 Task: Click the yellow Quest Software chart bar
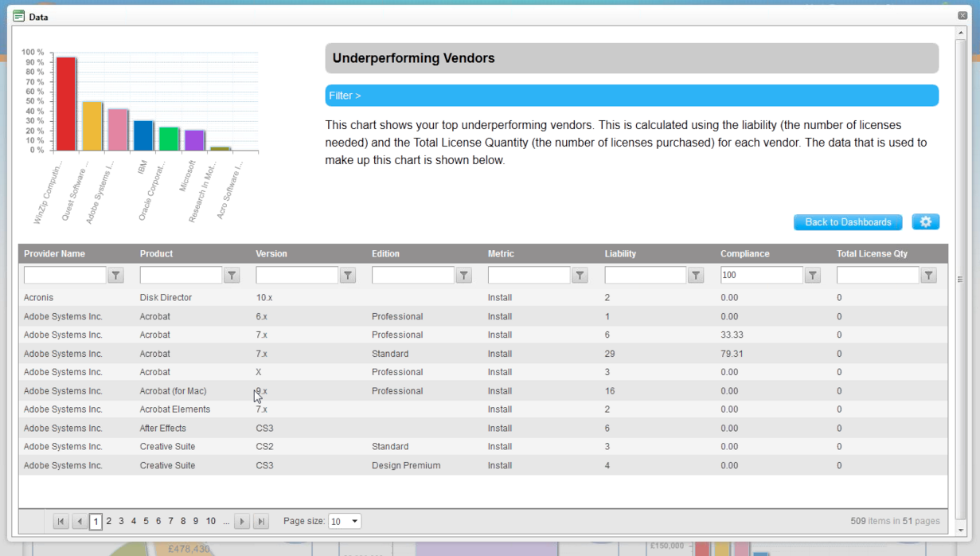point(92,126)
